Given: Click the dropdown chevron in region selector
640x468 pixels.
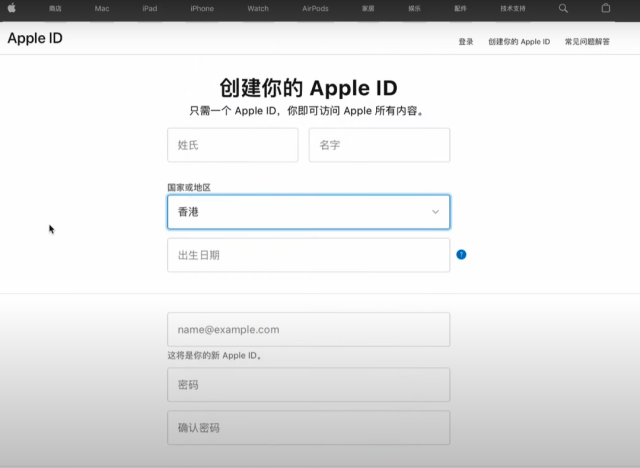Looking at the screenshot, I should 435,212.
